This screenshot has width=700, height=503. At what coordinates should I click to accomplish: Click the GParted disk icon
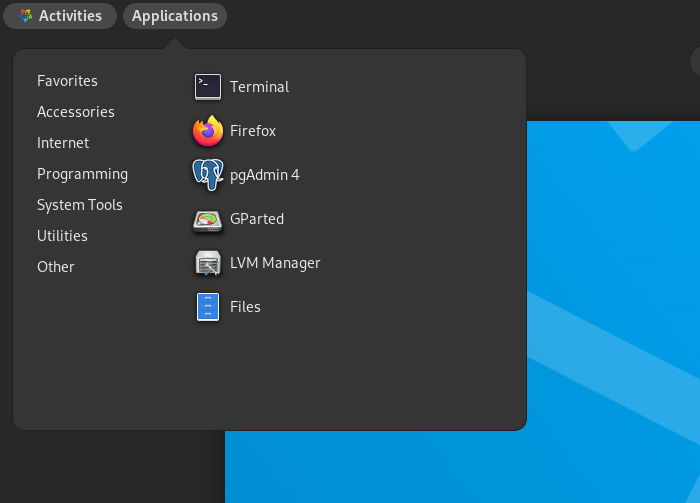[207, 219]
